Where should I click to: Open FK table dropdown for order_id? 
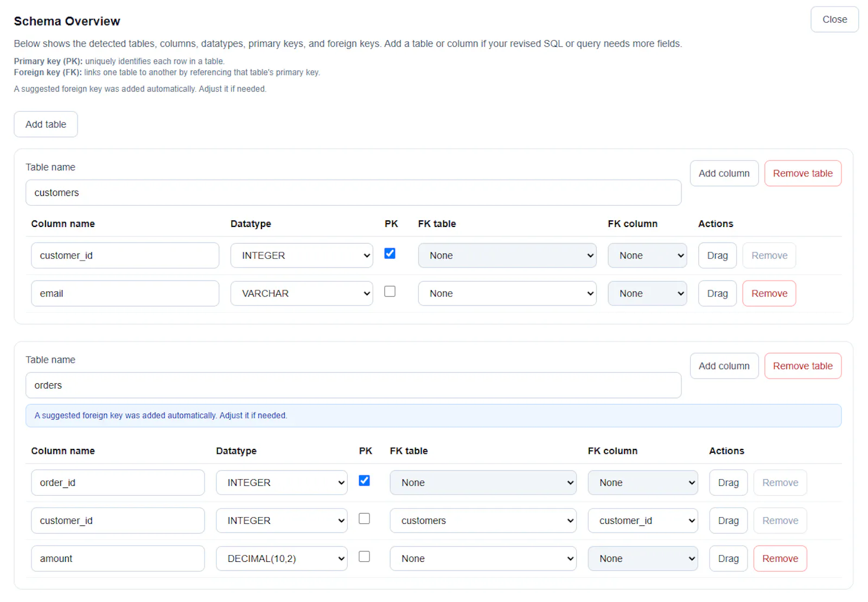(x=483, y=483)
